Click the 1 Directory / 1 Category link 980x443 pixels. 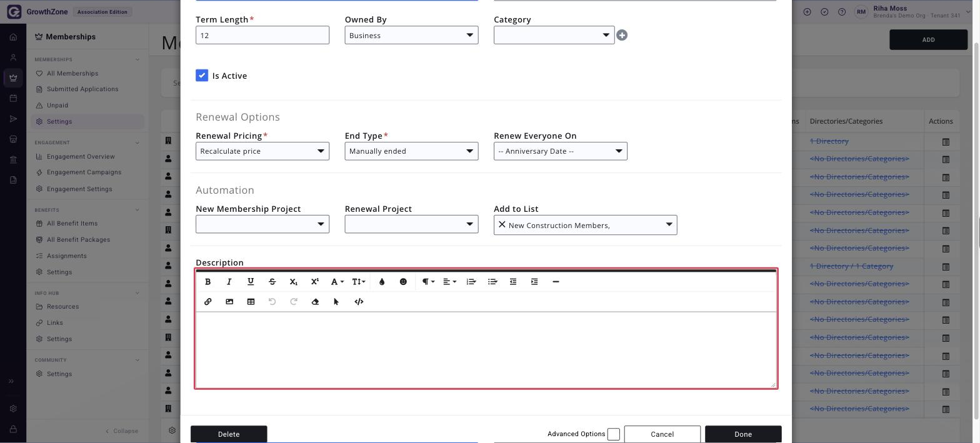click(x=851, y=266)
